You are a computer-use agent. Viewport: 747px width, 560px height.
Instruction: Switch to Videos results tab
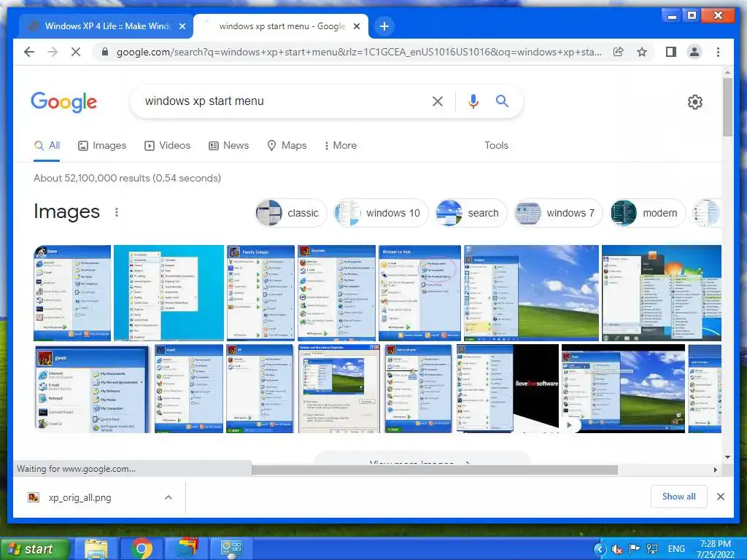168,145
